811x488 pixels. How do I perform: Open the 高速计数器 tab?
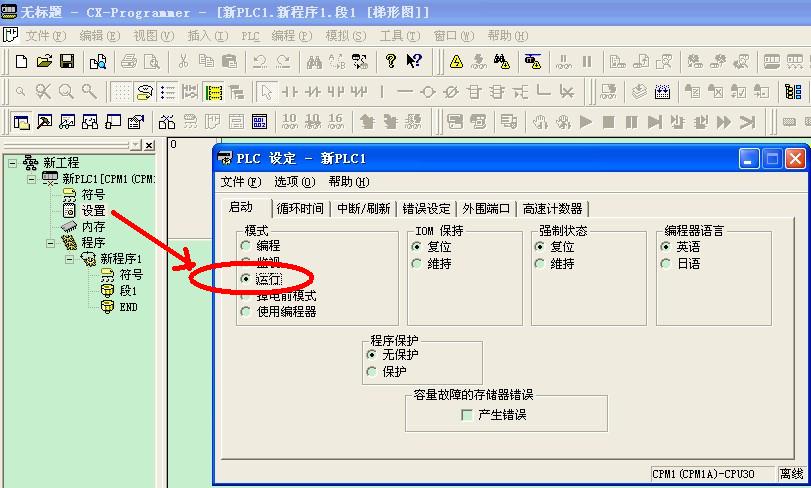tap(553, 209)
